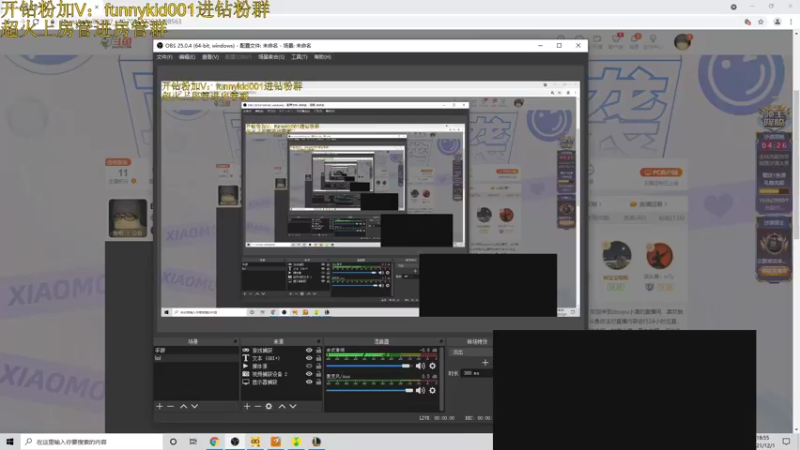This screenshot has width=800, height=450.
Task: Select the 'lol' scene in Scenes list
Action: coord(196,358)
